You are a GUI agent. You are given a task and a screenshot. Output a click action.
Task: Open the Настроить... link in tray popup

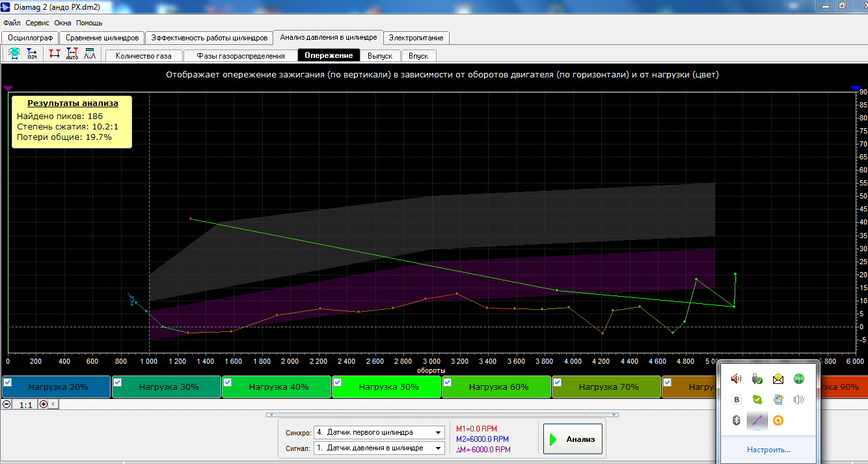(768, 450)
